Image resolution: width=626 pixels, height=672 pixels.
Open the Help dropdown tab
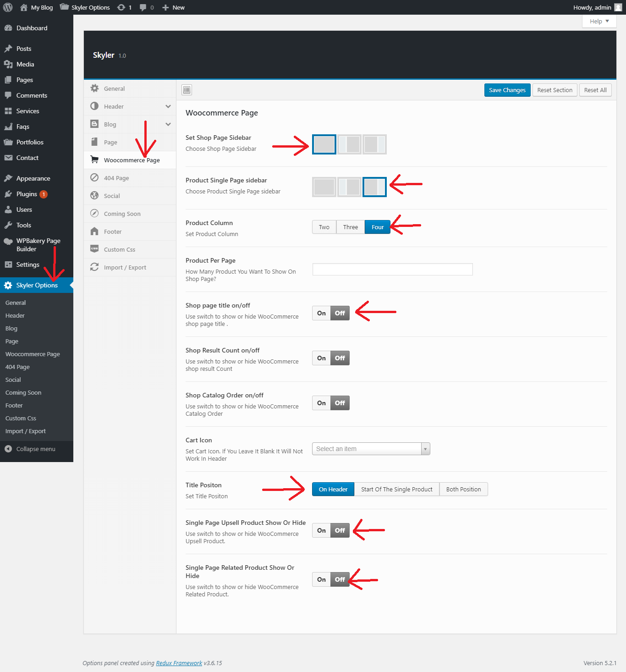[599, 21]
